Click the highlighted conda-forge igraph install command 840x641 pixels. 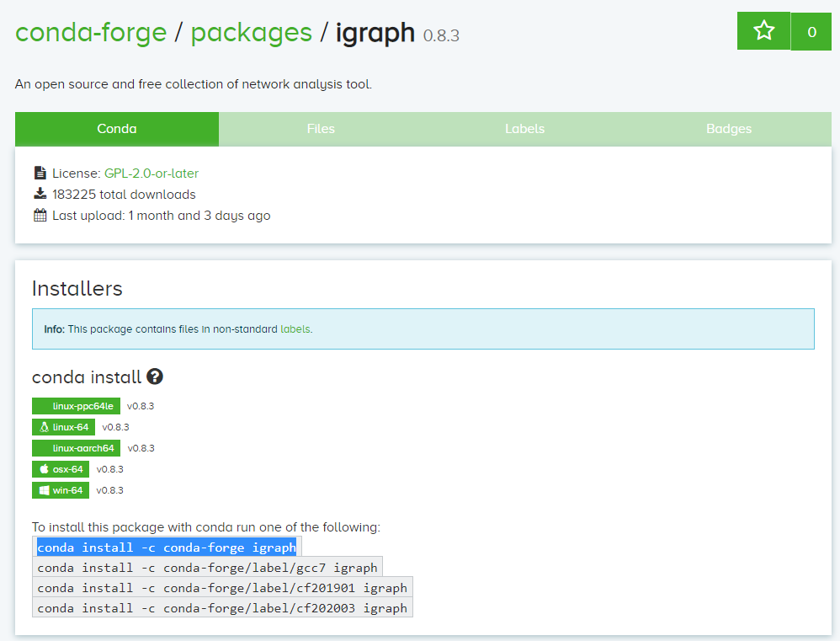pos(167,548)
